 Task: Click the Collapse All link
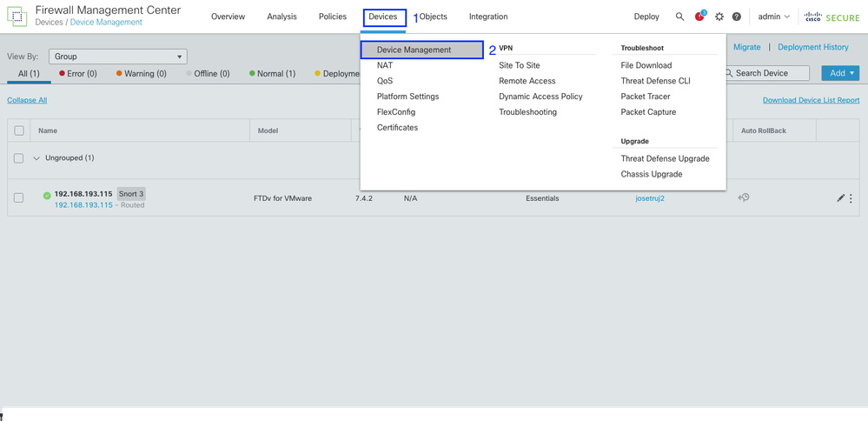click(27, 100)
